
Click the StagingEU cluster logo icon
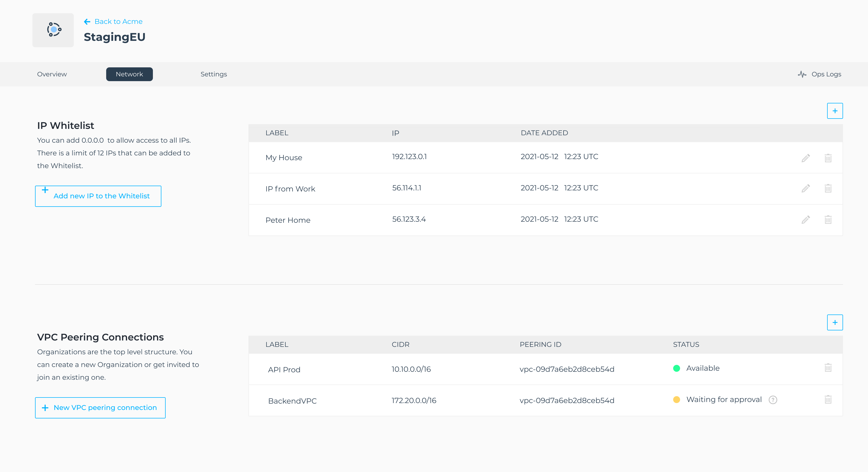(53, 30)
